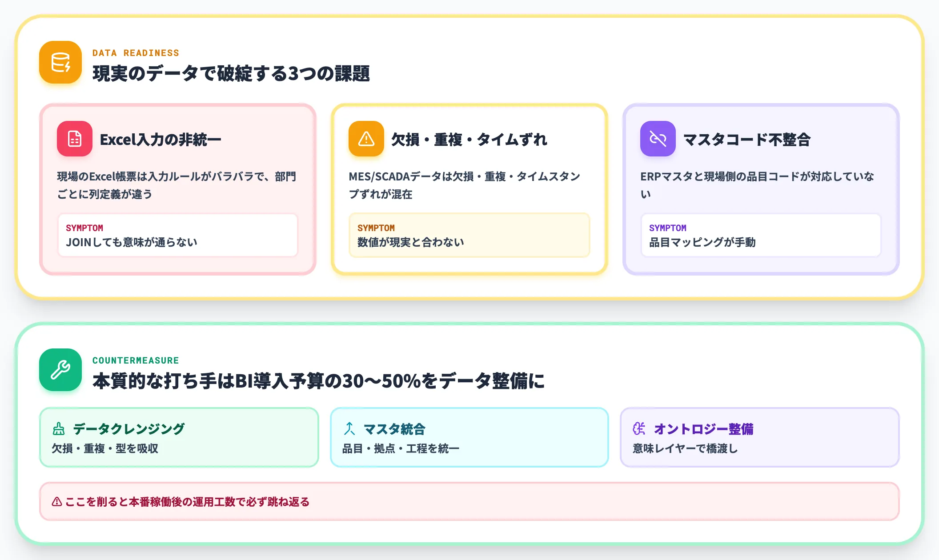Image resolution: width=939 pixels, height=560 pixels.
Task: Click the symptom box 数値が現実と合わない
Action: click(469, 235)
